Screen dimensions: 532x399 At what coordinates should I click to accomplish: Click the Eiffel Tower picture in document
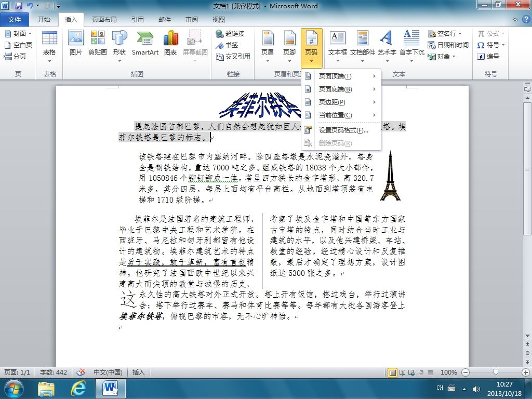pyautogui.click(x=390, y=176)
